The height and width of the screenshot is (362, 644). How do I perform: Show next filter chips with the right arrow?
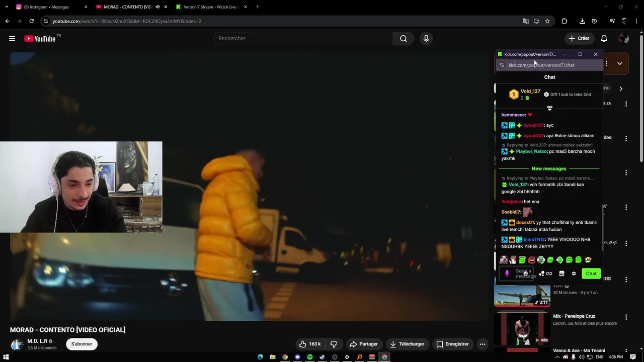tap(621, 88)
